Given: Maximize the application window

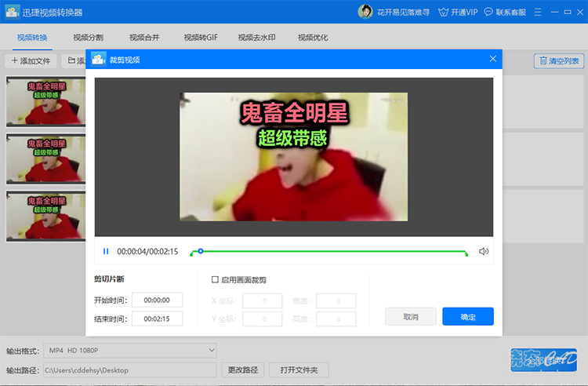Looking at the screenshot, I should [x=568, y=13].
